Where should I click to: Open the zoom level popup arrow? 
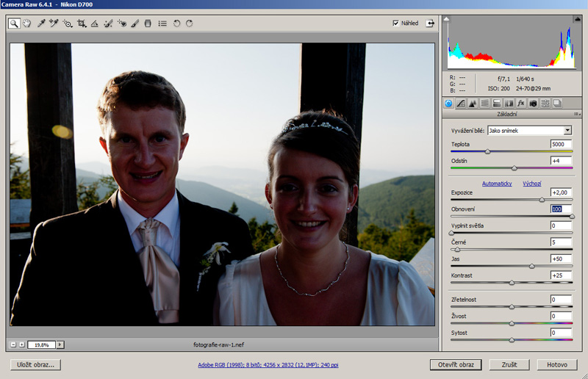[60, 344]
